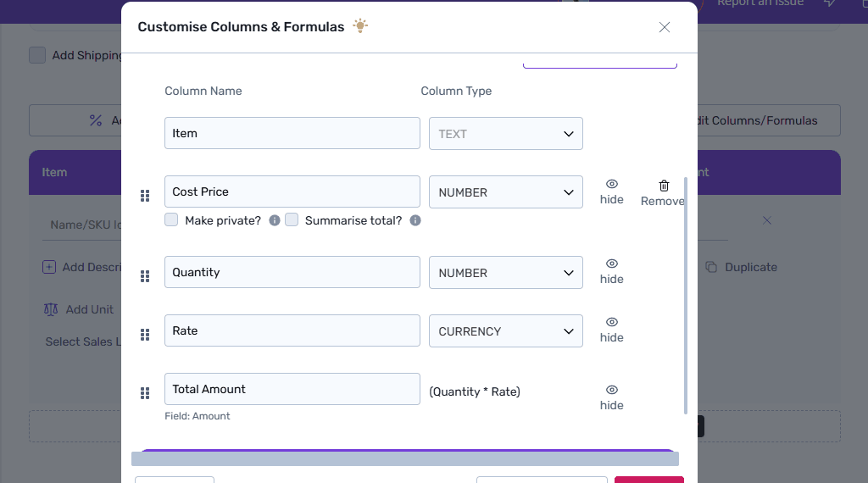The width and height of the screenshot is (868, 483).
Task: Close the Customise Columns & Formulas dialog
Action: [665, 27]
